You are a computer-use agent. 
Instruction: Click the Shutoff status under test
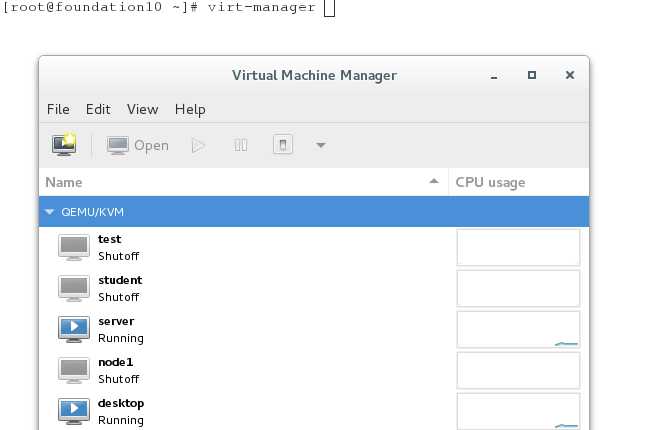point(118,256)
